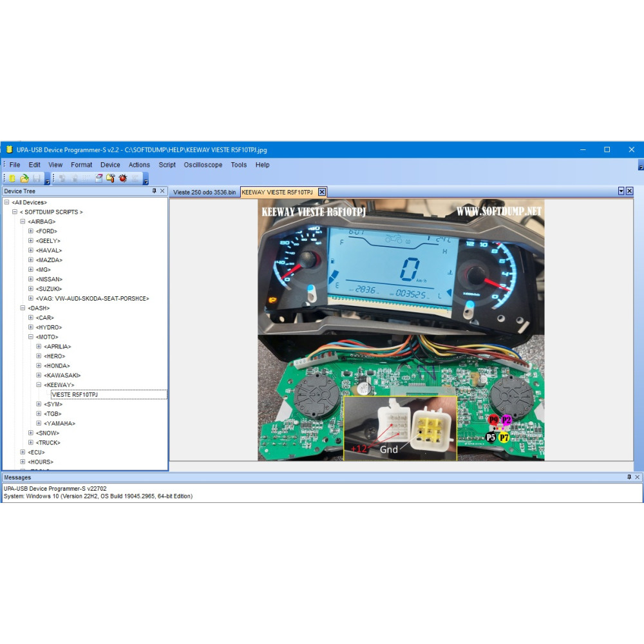Select the <TGB> tree item label
The height and width of the screenshot is (644, 644).
[x=53, y=413]
